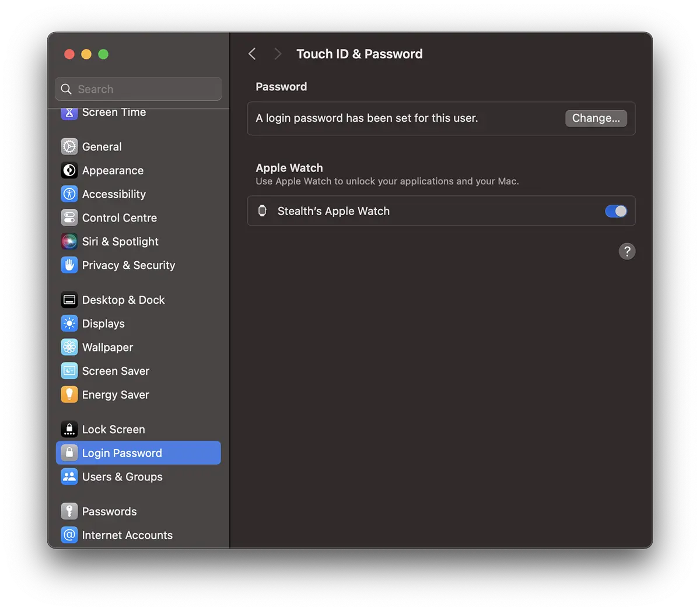Open Siri & Spotlight pane

[138, 241]
